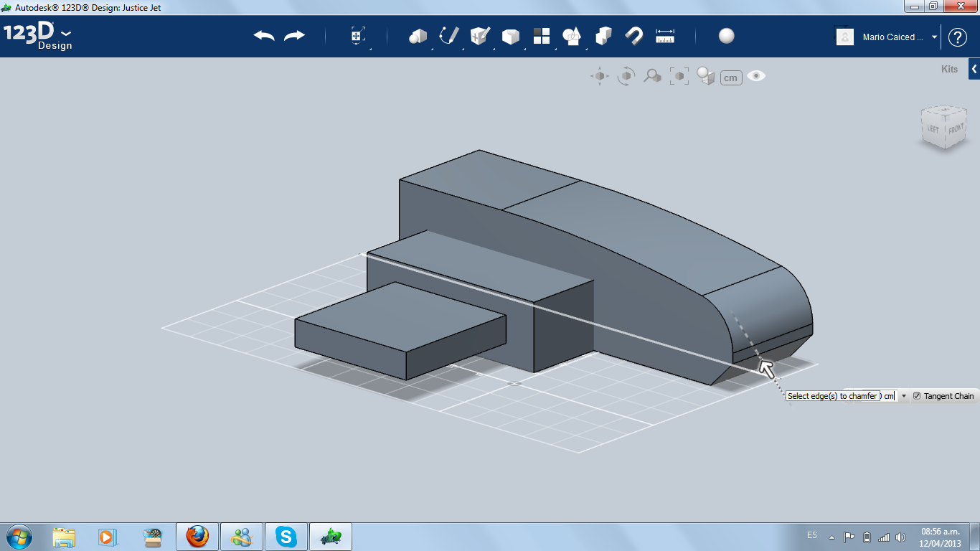Open the Primitives shapes menu
The width and height of the screenshot is (980, 551).
coord(418,36)
